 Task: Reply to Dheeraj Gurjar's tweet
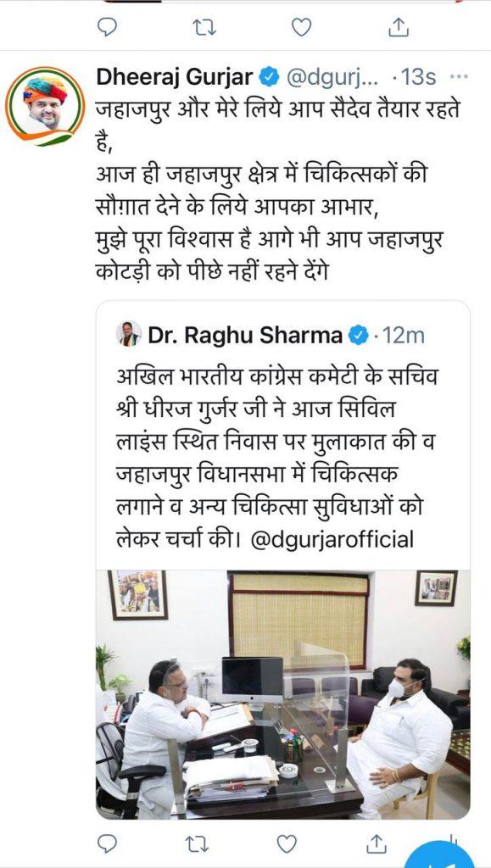pos(106,844)
